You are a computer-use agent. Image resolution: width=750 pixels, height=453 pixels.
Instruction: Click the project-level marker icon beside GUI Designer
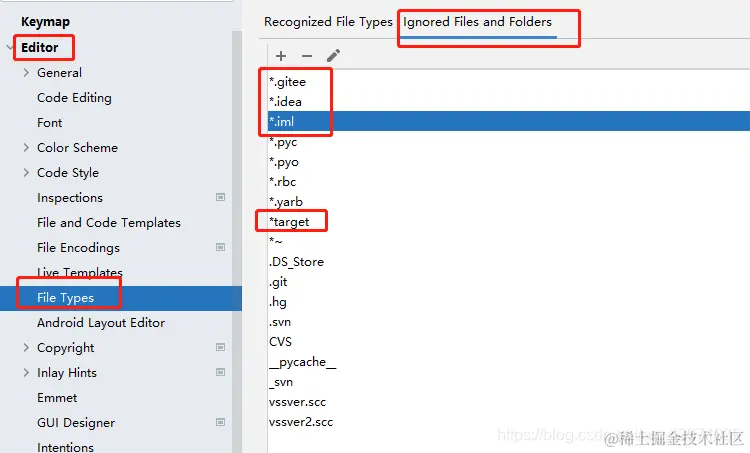click(x=221, y=422)
